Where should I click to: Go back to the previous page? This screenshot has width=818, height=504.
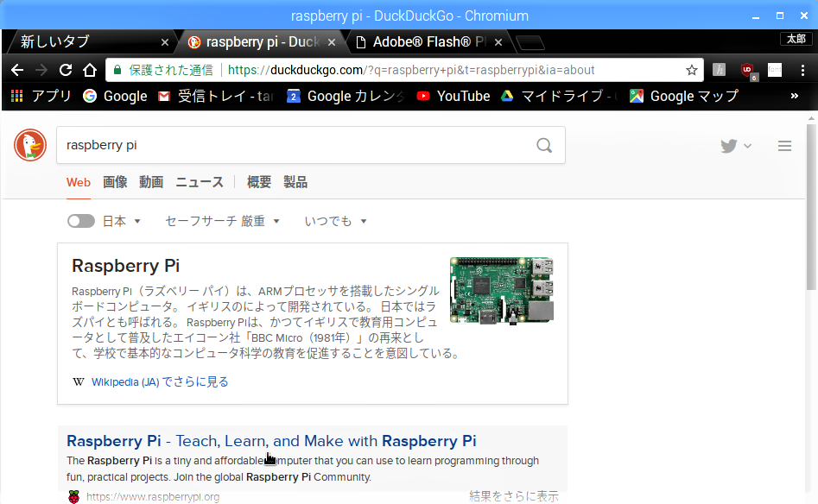point(17,70)
